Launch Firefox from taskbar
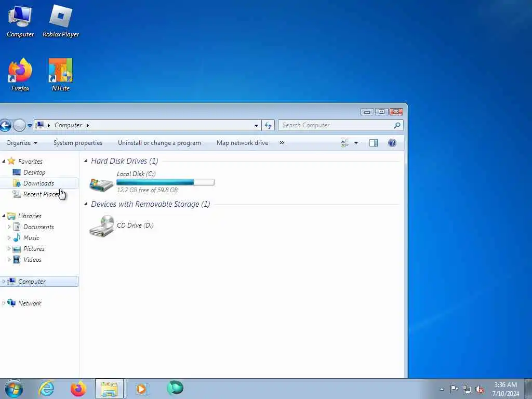Image resolution: width=532 pixels, height=399 pixels. pyautogui.click(x=78, y=389)
